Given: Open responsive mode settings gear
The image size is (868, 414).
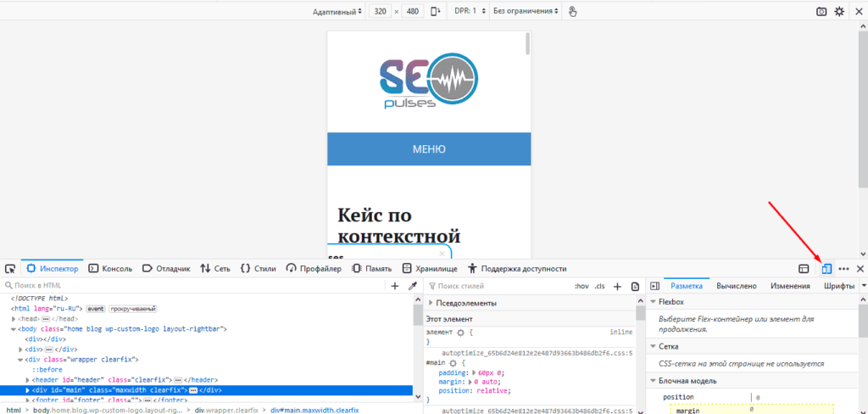Looking at the screenshot, I should coord(839,12).
